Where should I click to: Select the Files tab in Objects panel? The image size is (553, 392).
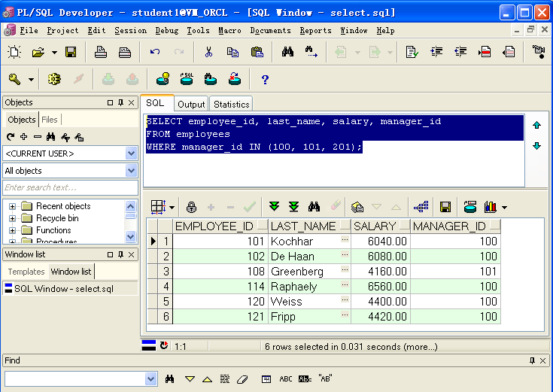click(x=50, y=120)
